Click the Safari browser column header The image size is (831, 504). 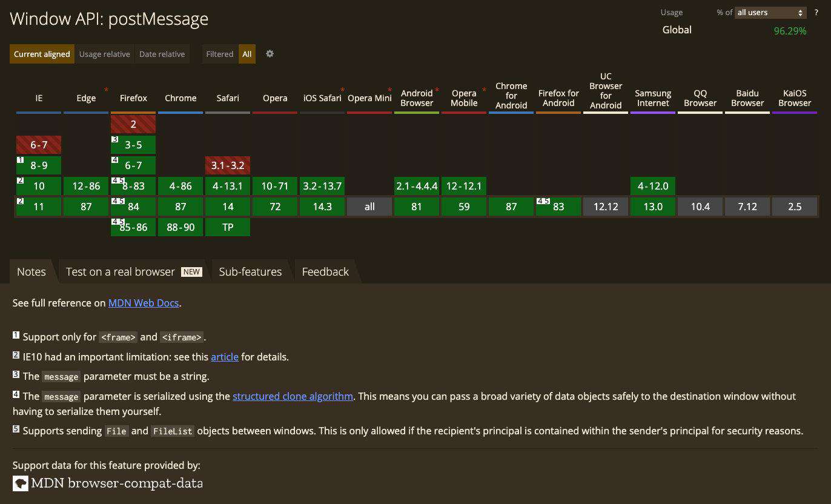(x=228, y=98)
